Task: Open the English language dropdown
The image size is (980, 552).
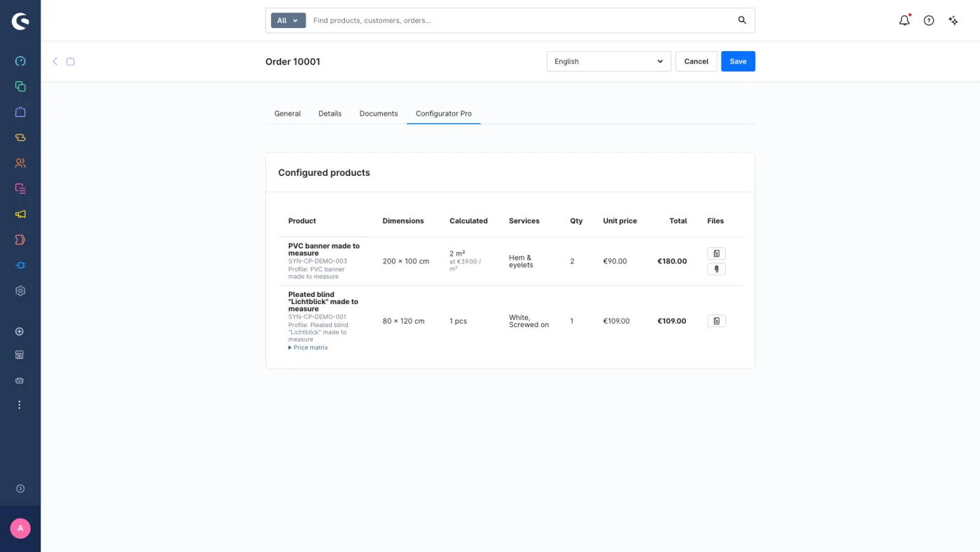Action: pyautogui.click(x=609, y=62)
